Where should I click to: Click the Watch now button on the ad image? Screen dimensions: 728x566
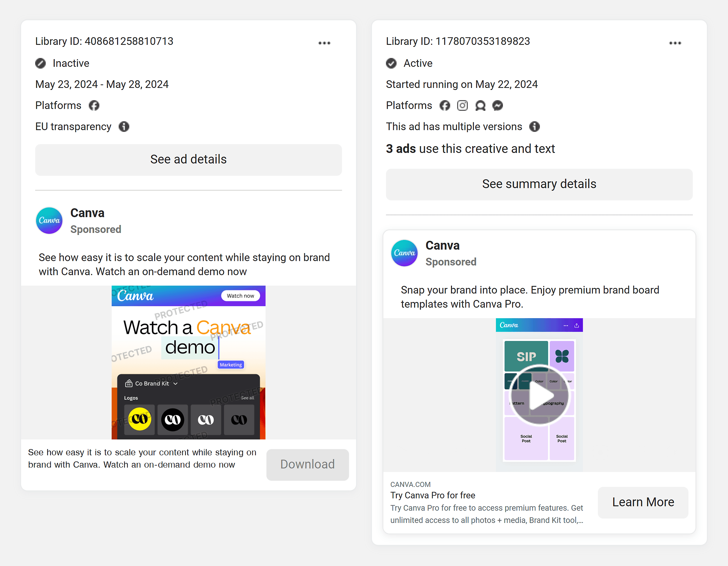click(241, 296)
